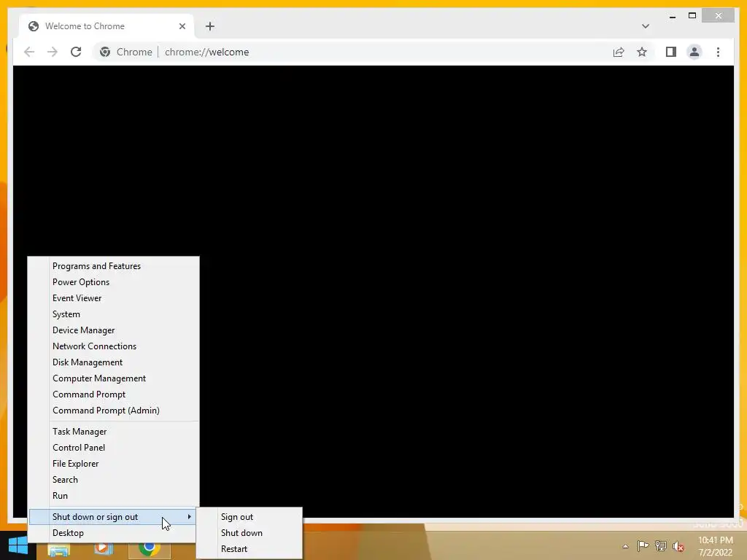The width and height of the screenshot is (747, 560).
Task: Open the Run dialog entry
Action: click(x=114, y=496)
